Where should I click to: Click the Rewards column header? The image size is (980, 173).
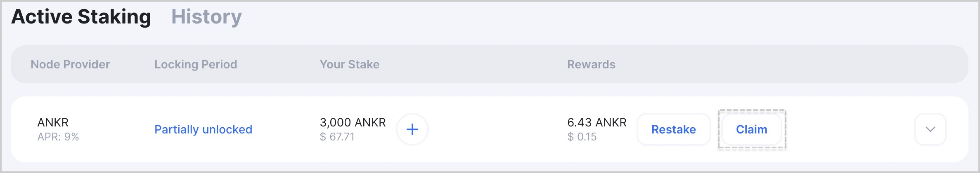click(591, 64)
